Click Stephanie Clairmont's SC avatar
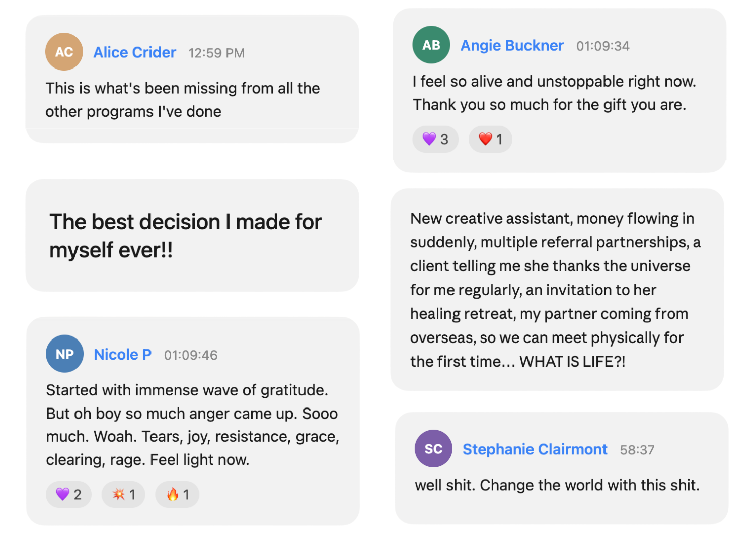This screenshot has width=756, height=544. coord(433,448)
